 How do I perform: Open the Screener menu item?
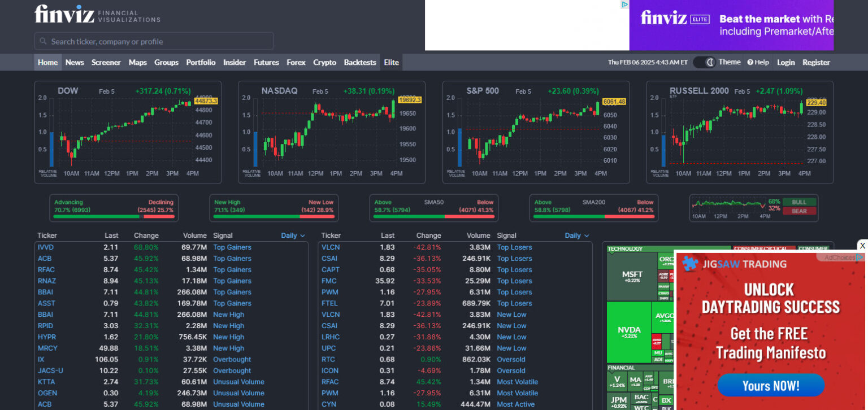click(106, 62)
